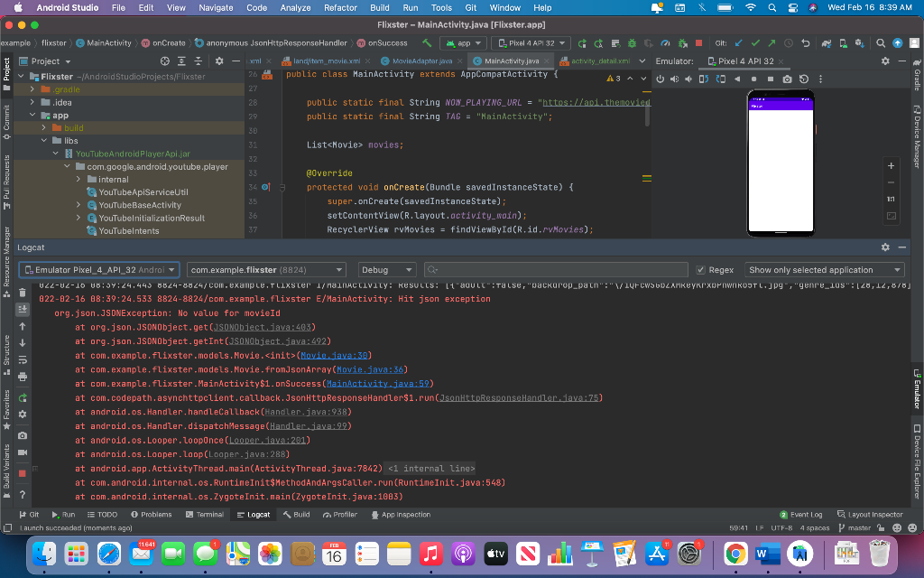Open MainActivity.java:59 stack trace link
This screenshot has width=924, height=578.
378,384
